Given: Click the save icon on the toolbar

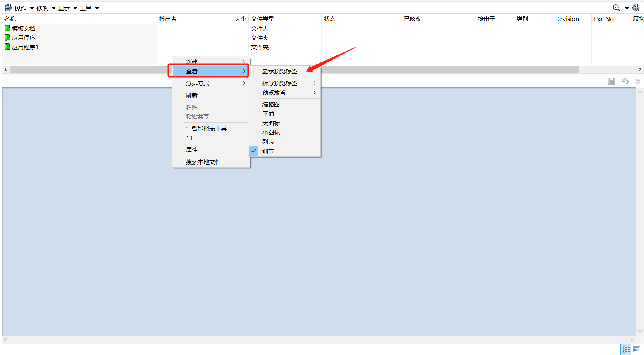Looking at the screenshot, I should tap(611, 81).
